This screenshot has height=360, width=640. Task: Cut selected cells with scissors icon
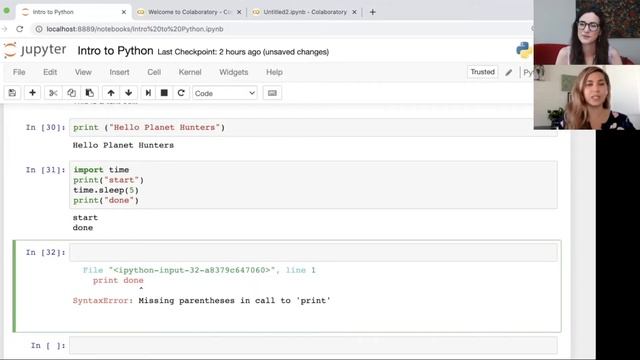53,93
